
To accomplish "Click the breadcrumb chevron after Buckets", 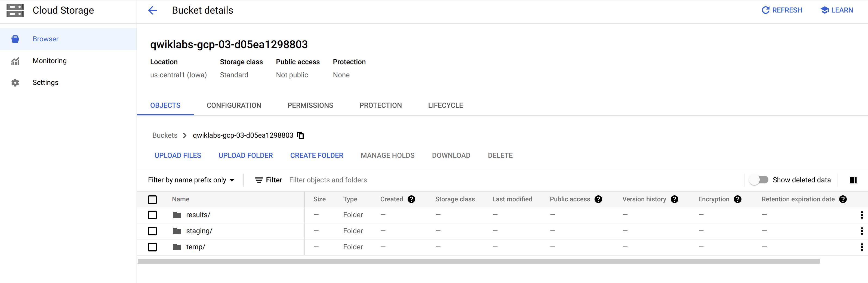I will (185, 136).
